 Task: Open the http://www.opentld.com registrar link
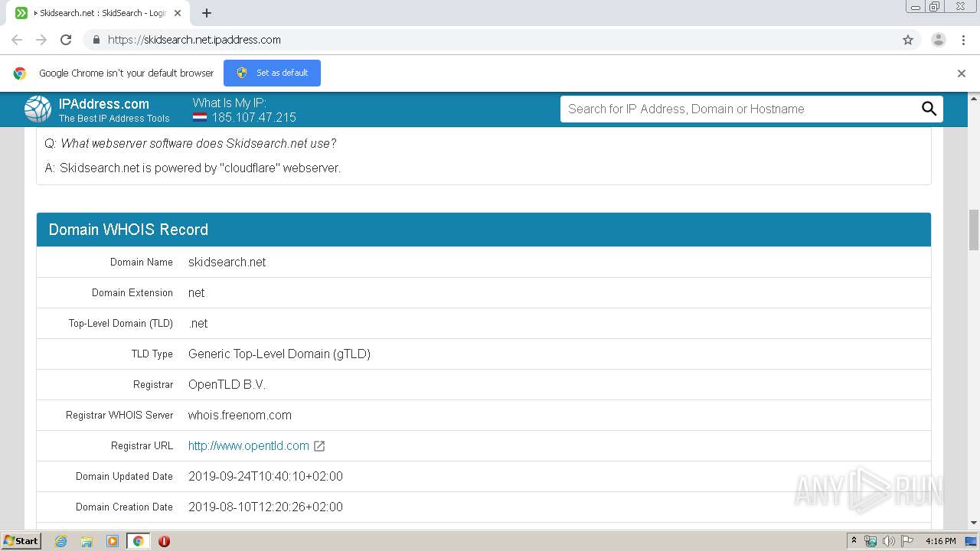pos(249,445)
